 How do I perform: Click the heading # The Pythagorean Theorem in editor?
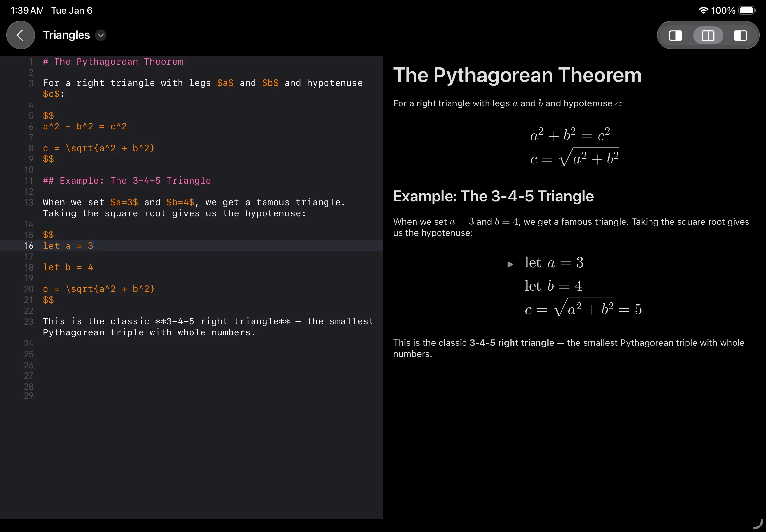coord(113,61)
